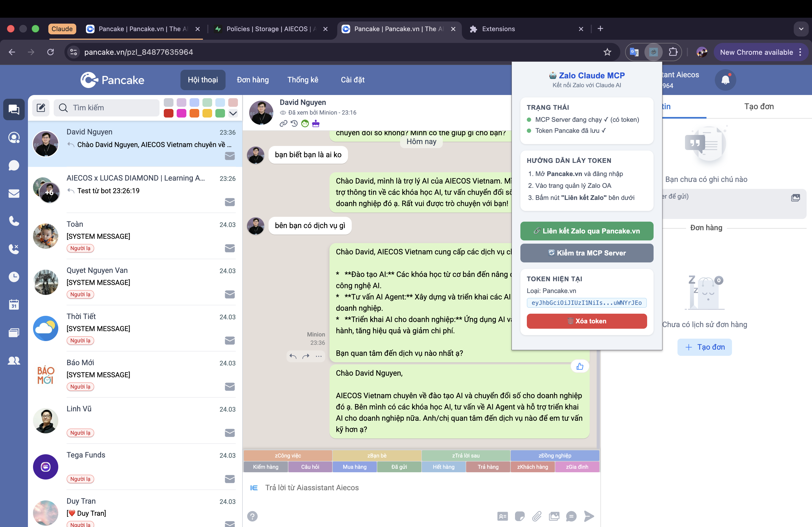Image resolution: width=812 pixels, height=527 pixels.
Task: Open the Chrome three-dot menu
Action: pos(800,52)
